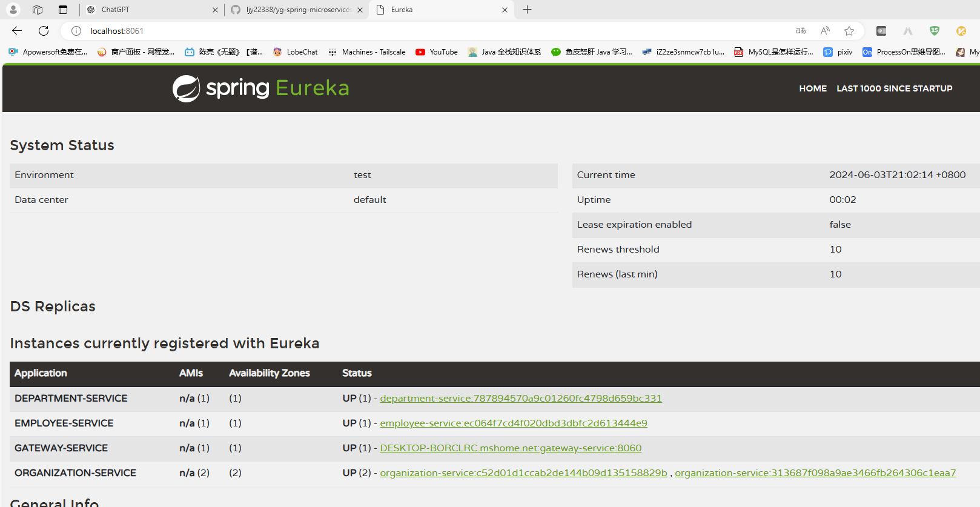Open department-service instance link
Viewport: 980px width, 507px height.
[x=521, y=399]
